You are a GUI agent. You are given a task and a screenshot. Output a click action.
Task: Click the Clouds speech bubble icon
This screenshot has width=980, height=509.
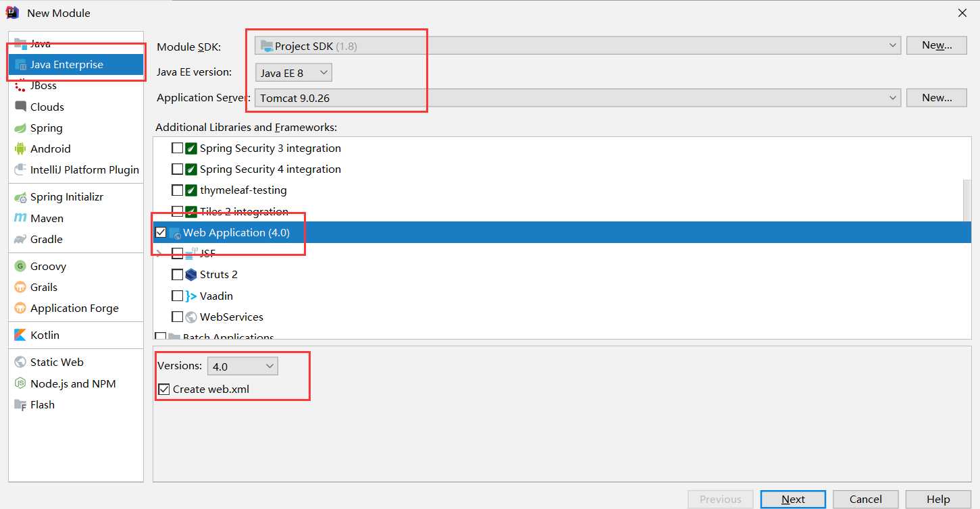coord(20,107)
